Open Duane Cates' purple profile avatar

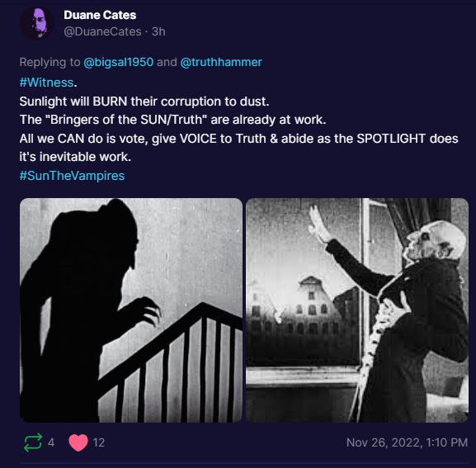pos(37,23)
